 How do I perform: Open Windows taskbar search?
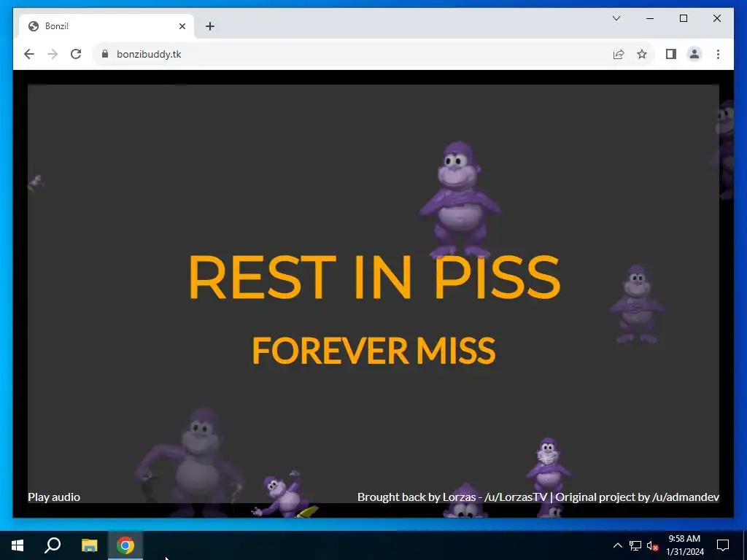tap(53, 545)
